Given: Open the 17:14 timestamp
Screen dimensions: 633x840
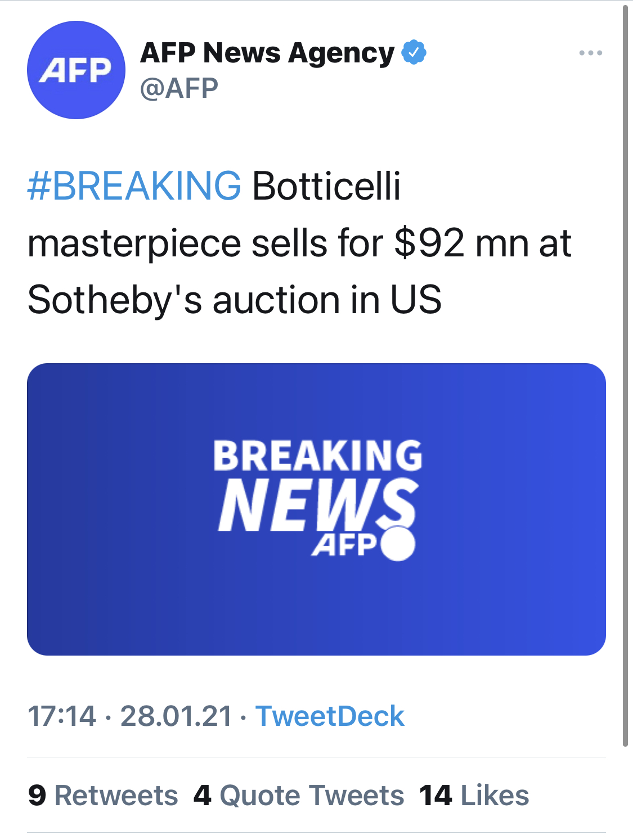Looking at the screenshot, I should click(62, 716).
